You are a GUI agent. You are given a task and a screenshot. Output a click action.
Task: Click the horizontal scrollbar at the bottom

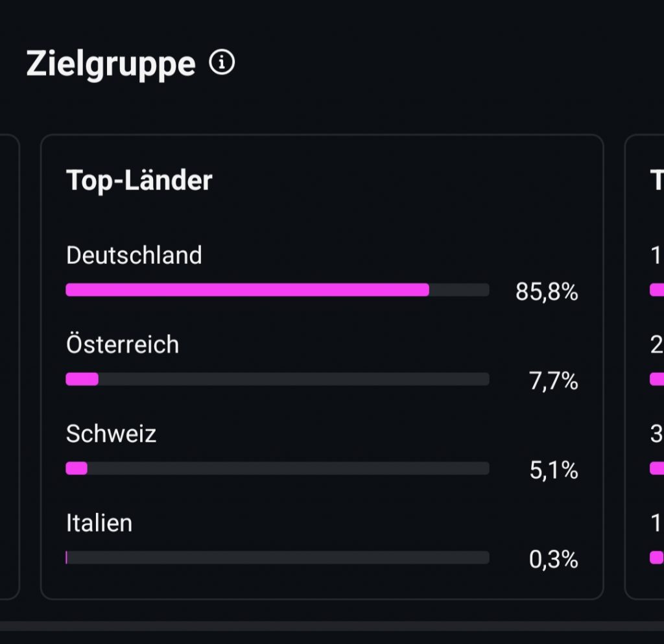click(332, 626)
